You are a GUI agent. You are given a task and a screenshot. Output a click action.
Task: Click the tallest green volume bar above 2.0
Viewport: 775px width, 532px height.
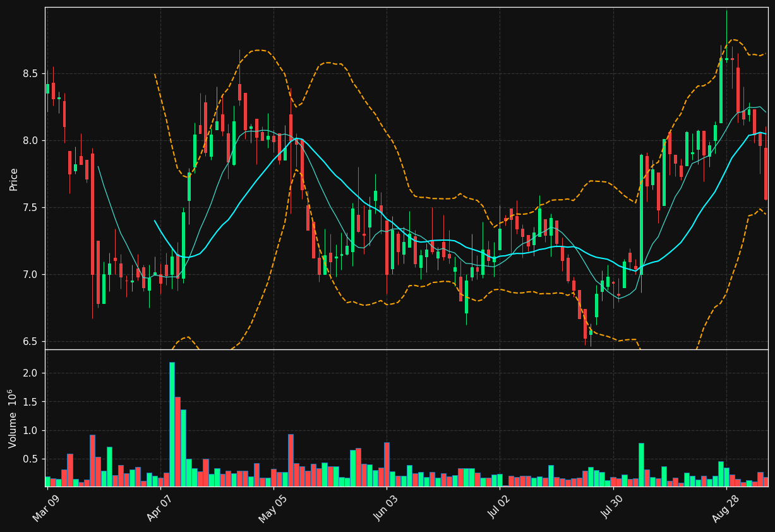(x=172, y=424)
